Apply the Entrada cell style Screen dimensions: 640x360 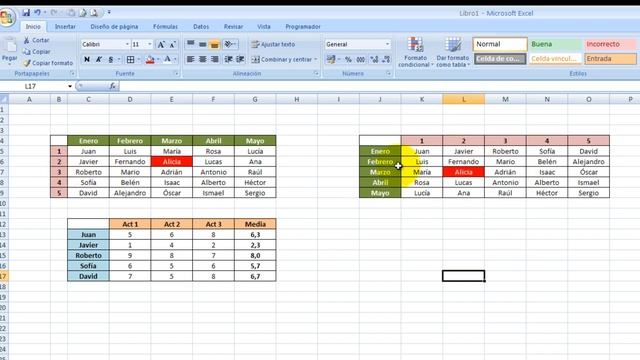coord(610,59)
